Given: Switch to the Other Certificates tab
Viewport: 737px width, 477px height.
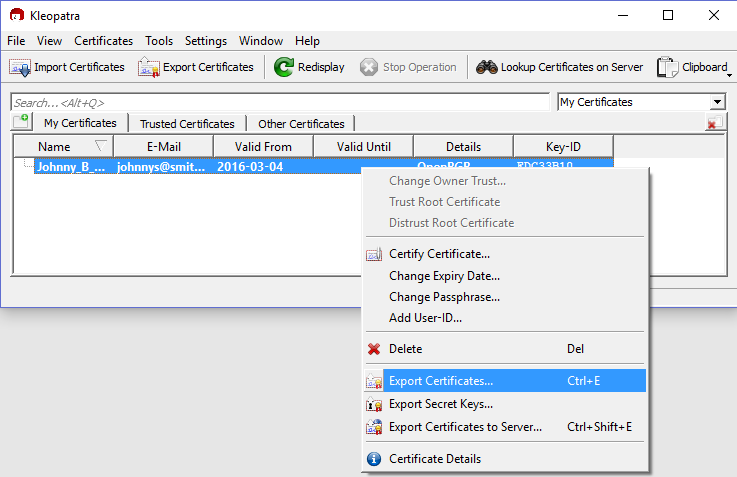Looking at the screenshot, I should tap(301, 124).
